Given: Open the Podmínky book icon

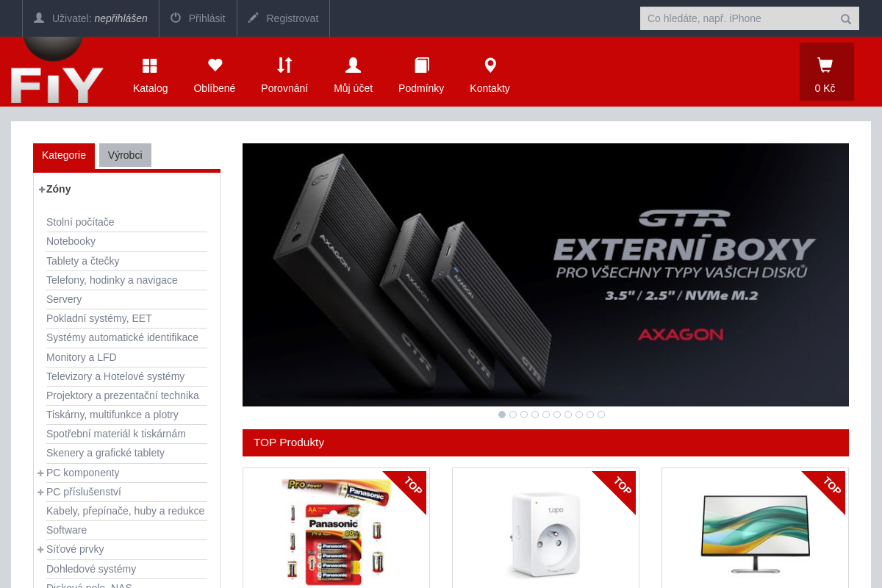Looking at the screenshot, I should click(421, 65).
